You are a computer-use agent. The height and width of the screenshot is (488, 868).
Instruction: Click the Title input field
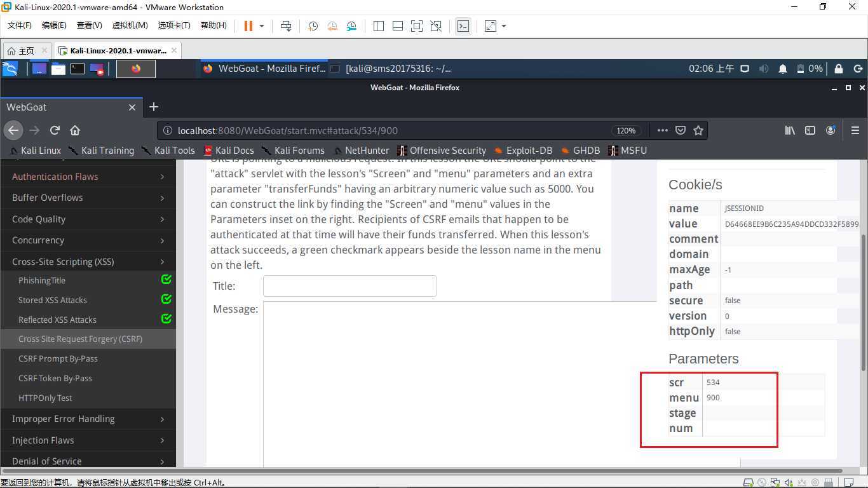350,286
